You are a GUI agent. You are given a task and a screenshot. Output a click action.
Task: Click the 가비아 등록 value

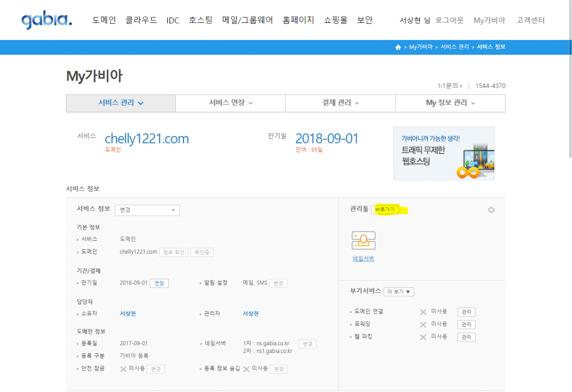(x=134, y=356)
